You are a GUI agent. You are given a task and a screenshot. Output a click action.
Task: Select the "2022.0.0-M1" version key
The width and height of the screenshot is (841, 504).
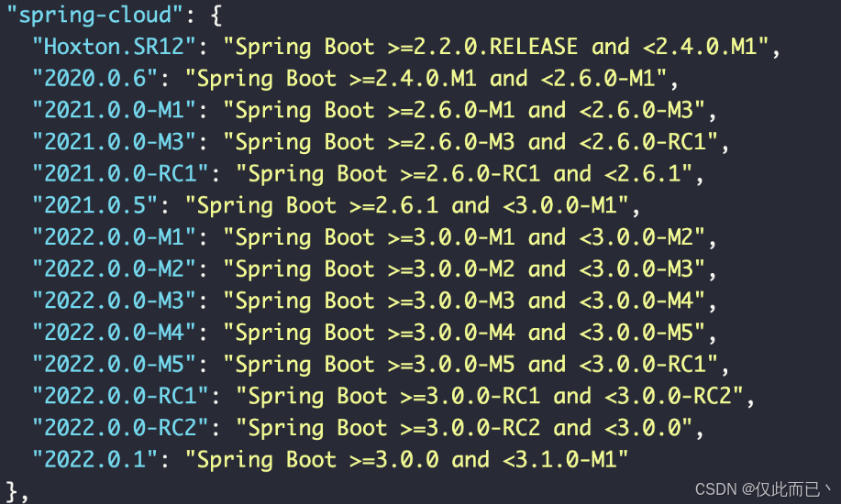tap(115, 237)
